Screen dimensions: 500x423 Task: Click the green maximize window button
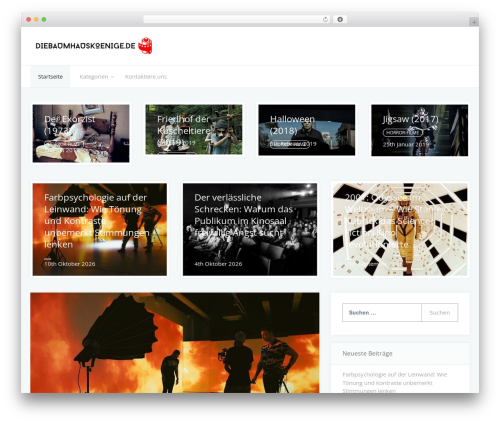pos(44,20)
